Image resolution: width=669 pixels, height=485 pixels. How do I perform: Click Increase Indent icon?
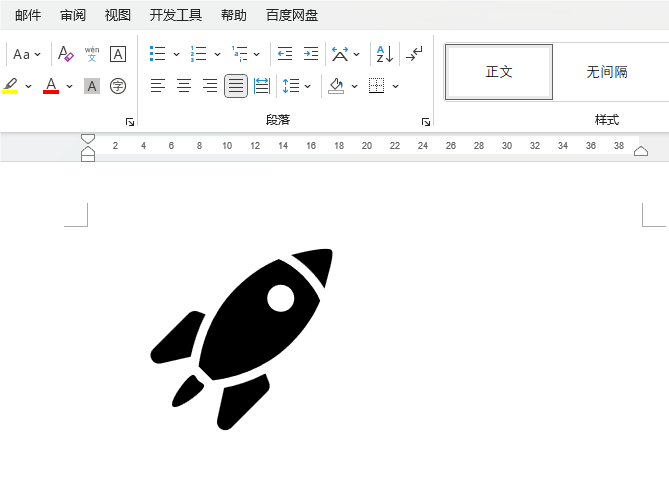coord(311,54)
